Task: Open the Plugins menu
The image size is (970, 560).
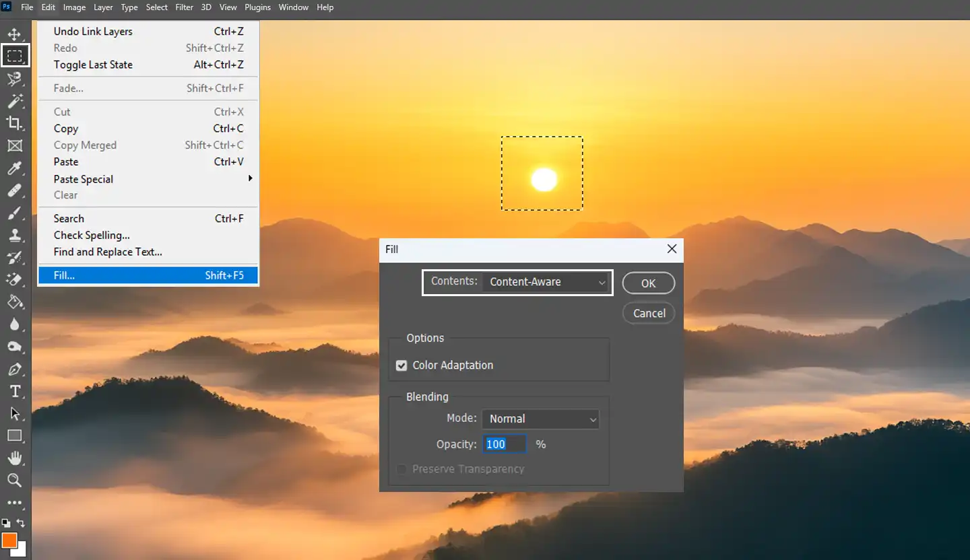Action: tap(258, 7)
